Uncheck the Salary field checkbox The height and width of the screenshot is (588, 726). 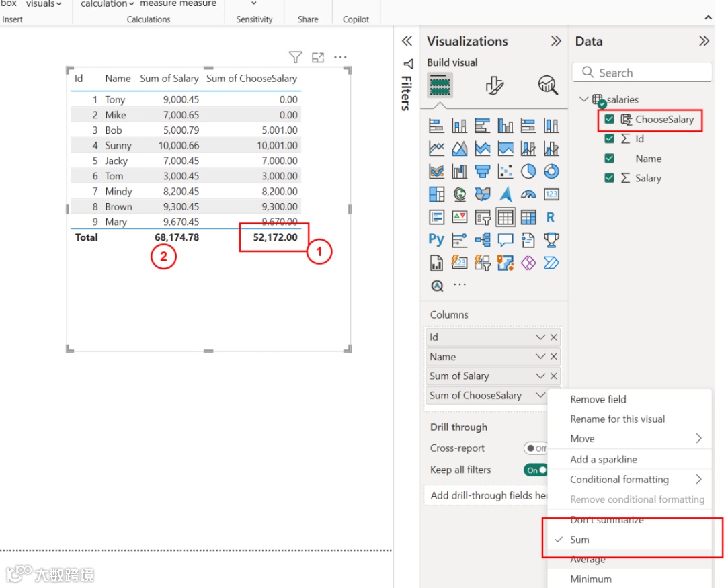point(609,178)
